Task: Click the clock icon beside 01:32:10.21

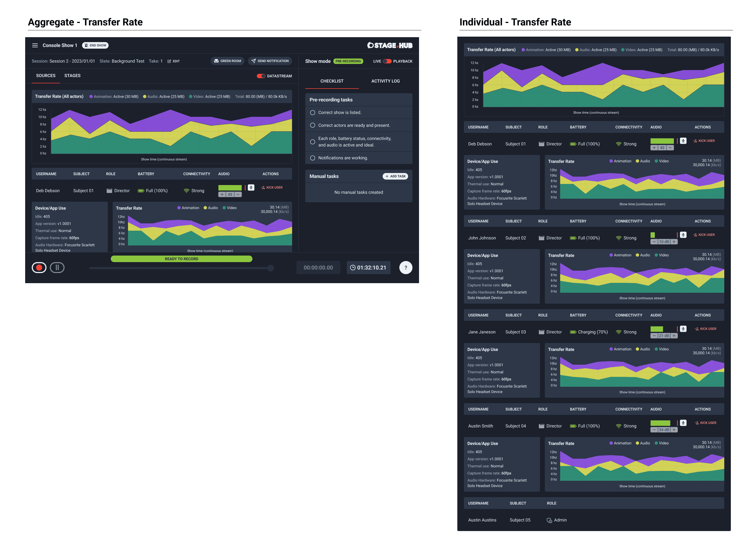Action: click(353, 268)
